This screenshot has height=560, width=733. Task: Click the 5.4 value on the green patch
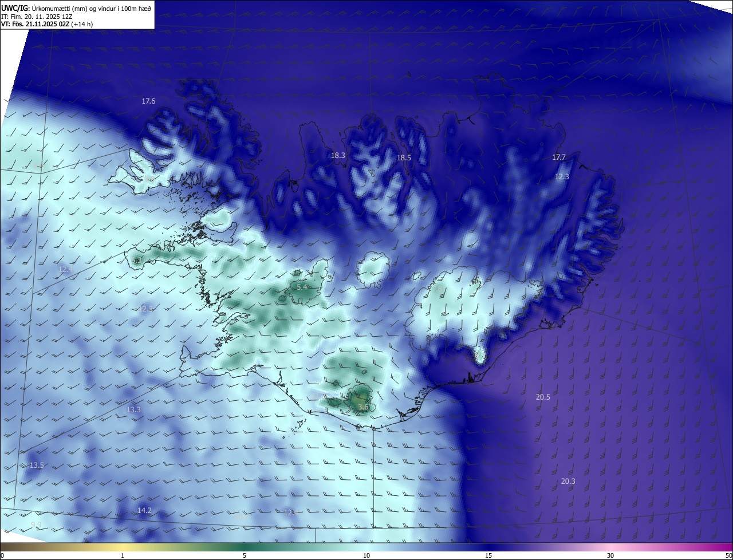(x=302, y=286)
